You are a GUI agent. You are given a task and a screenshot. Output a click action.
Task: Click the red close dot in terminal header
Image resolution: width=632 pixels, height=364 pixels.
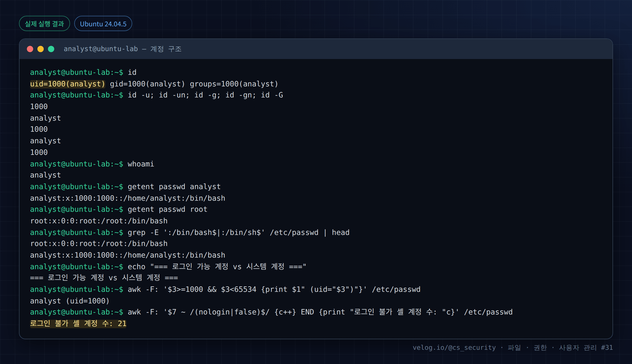(x=30, y=49)
